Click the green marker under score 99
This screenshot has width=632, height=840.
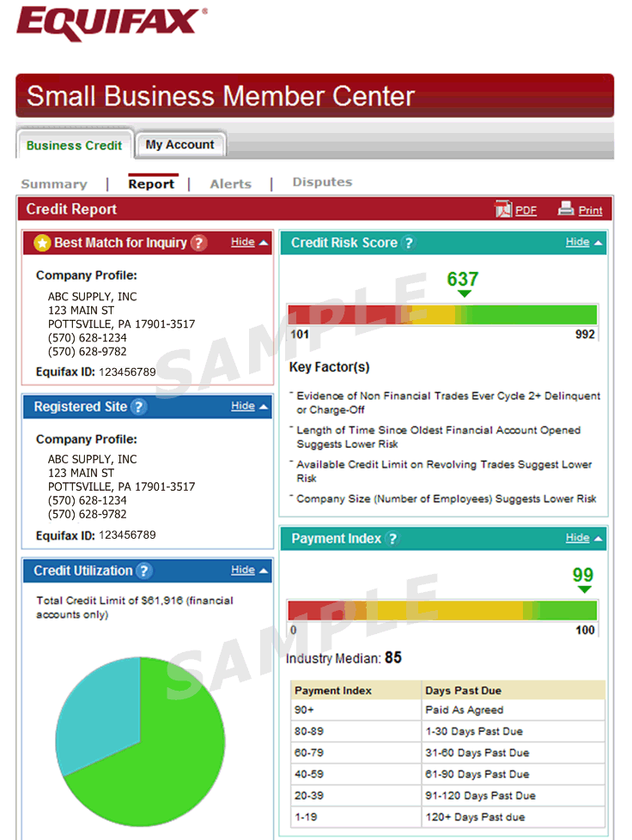coord(584,589)
